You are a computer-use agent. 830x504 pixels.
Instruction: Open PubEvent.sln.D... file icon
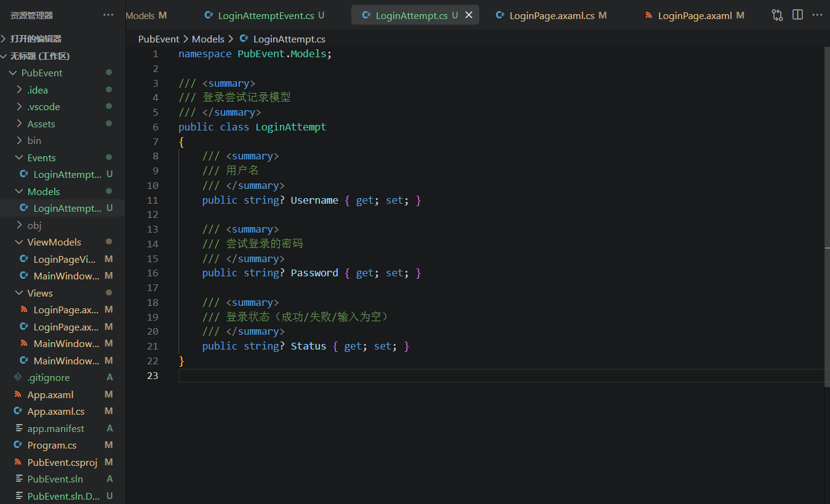pos(18,496)
